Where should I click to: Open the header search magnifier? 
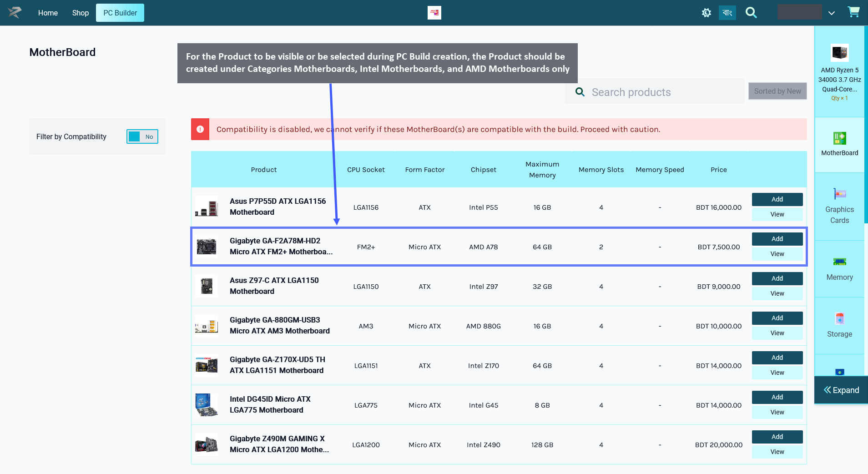[751, 13]
